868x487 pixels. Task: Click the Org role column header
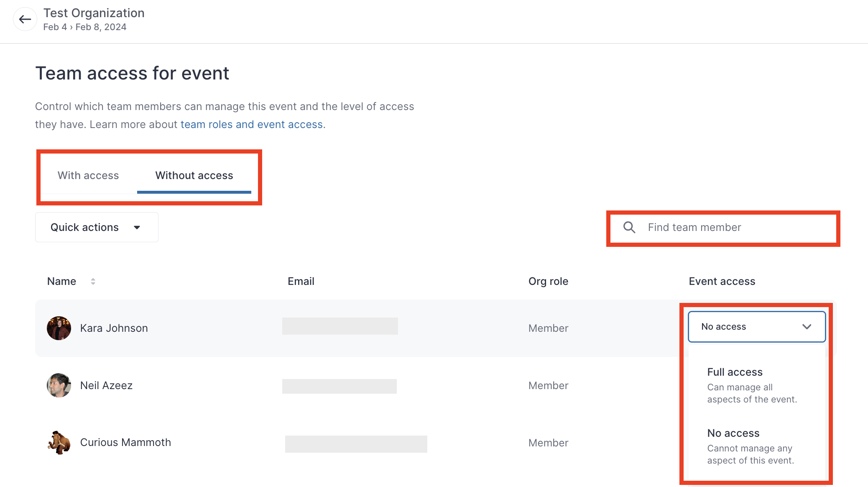[x=548, y=281]
